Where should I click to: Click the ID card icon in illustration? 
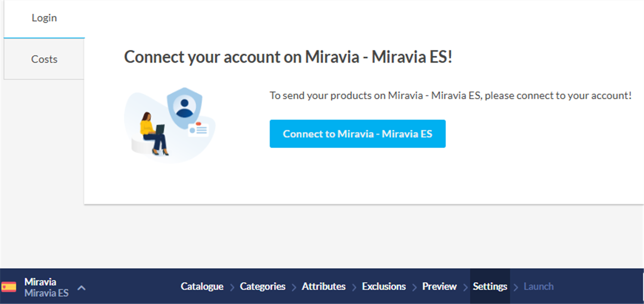[198, 129]
